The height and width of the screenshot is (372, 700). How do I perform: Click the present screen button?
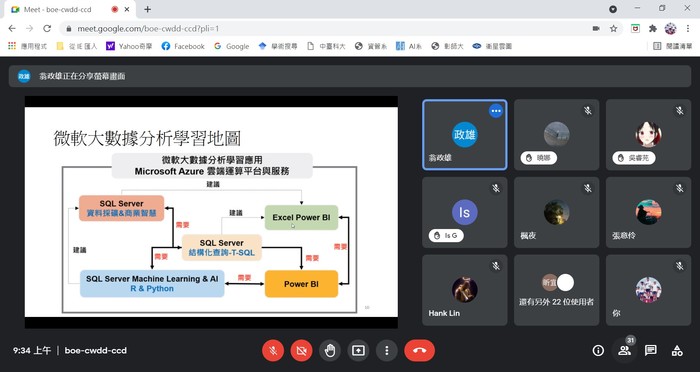(x=358, y=351)
